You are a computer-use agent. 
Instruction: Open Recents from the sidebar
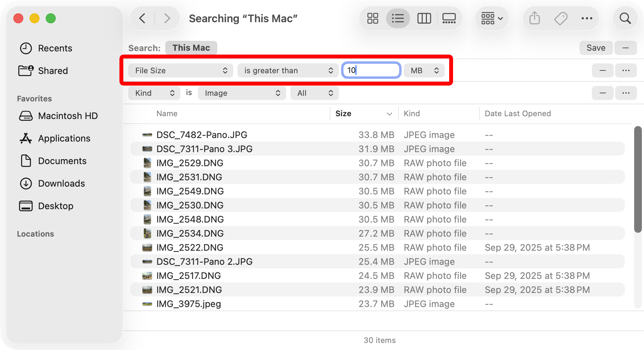[x=55, y=48]
